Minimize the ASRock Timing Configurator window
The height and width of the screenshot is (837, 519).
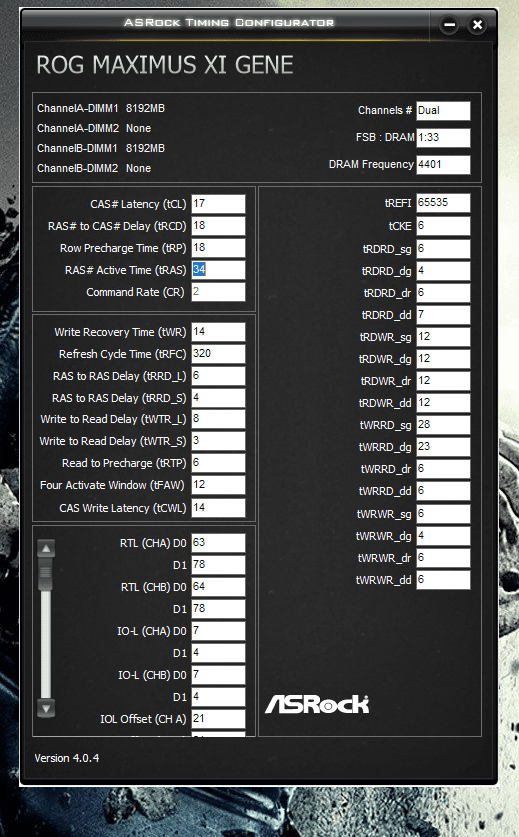(450, 25)
